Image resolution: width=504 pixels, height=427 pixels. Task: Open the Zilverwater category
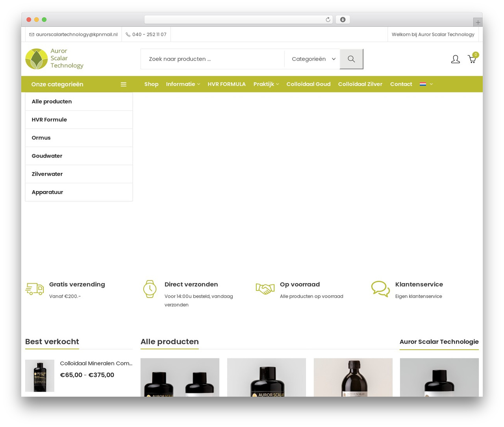pos(79,174)
